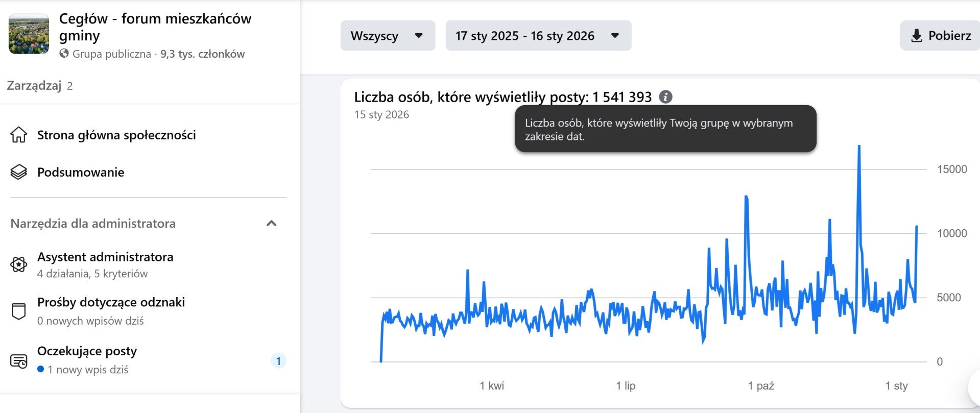Image resolution: width=980 pixels, height=413 pixels.
Task: Open Strona główna społeczności page
Action: (116, 135)
